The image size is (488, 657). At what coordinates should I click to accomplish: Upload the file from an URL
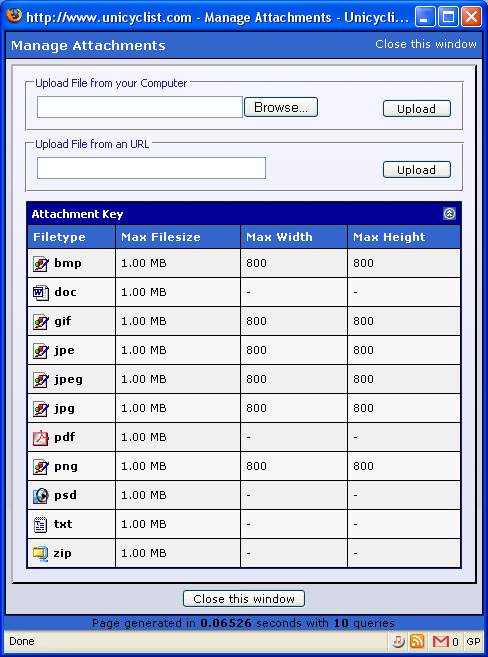(x=417, y=170)
